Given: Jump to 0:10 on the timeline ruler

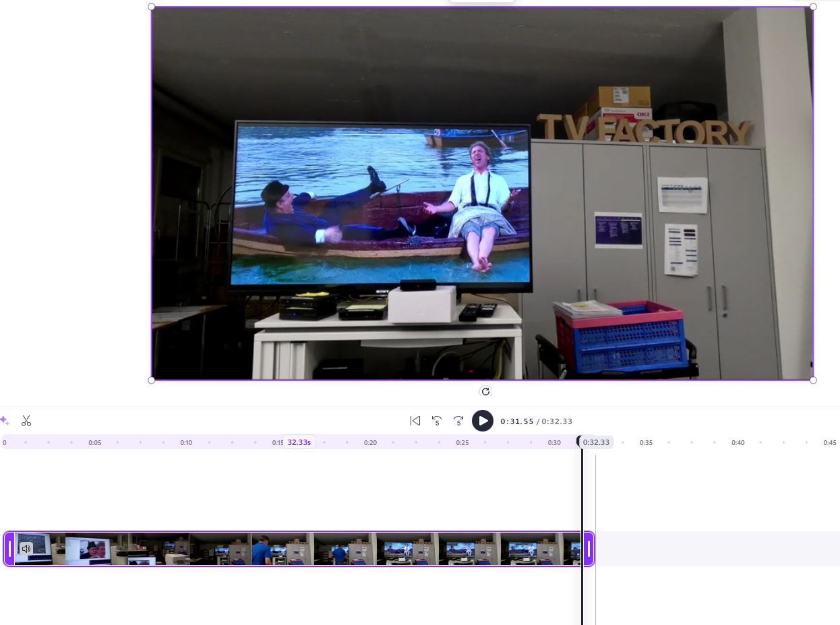Looking at the screenshot, I should pos(186,443).
